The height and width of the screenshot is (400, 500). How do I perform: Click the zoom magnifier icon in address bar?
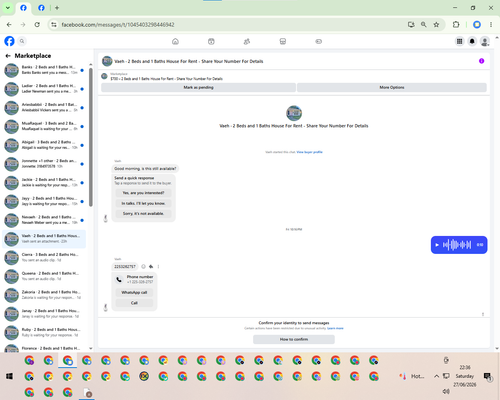424,25
